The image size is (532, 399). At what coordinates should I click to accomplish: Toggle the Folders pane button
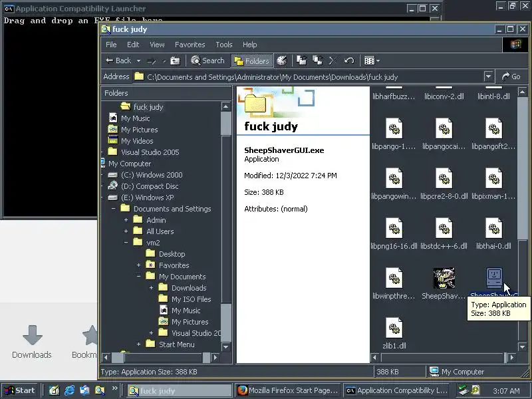click(252, 61)
